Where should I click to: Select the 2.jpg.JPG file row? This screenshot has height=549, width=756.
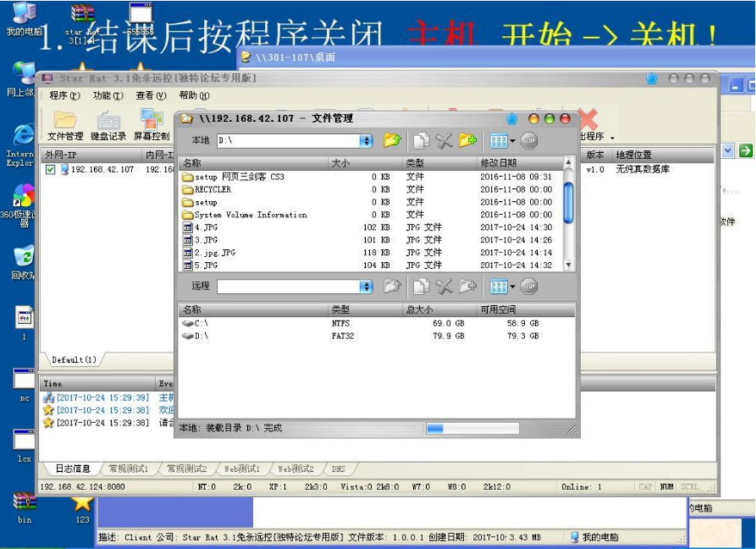(371, 252)
